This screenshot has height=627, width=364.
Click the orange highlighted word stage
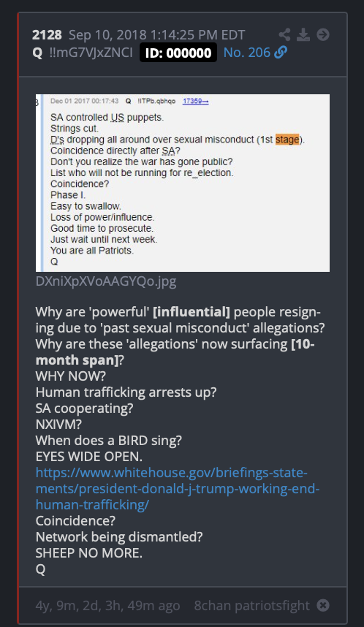tap(287, 140)
